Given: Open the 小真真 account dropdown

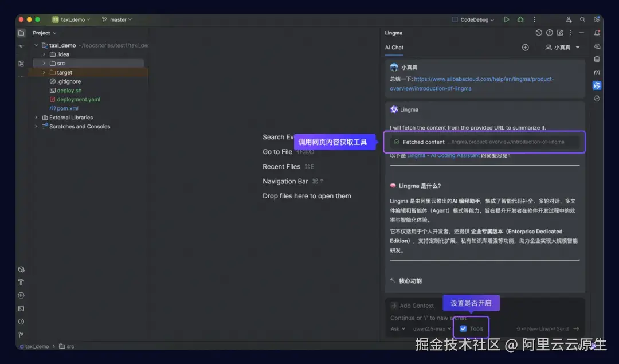Looking at the screenshot, I should click(x=562, y=48).
